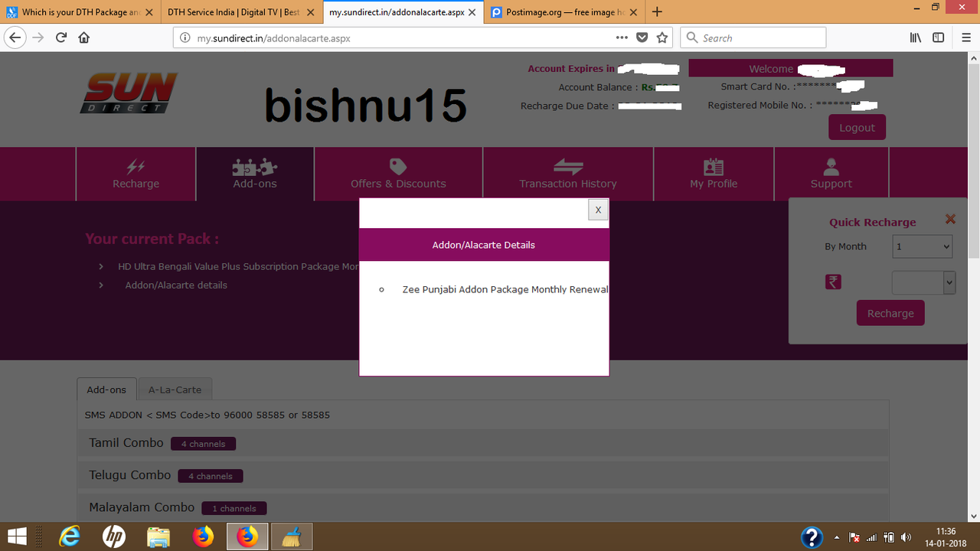Close the Postimage.org tab

633,12
